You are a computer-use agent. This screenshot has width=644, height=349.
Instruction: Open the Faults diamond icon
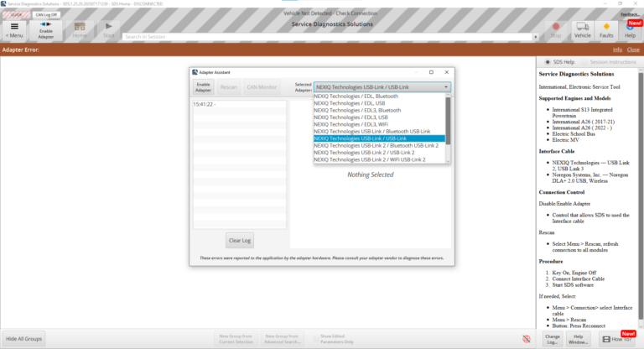coord(606,30)
